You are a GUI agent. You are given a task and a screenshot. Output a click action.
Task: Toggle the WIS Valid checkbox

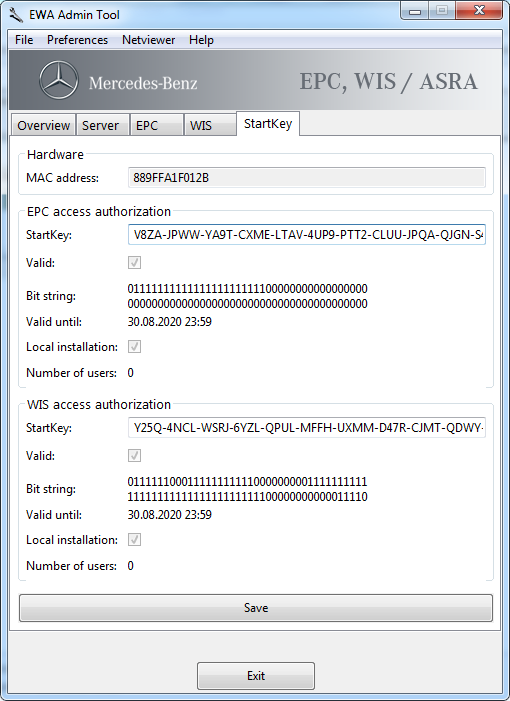tap(135, 456)
